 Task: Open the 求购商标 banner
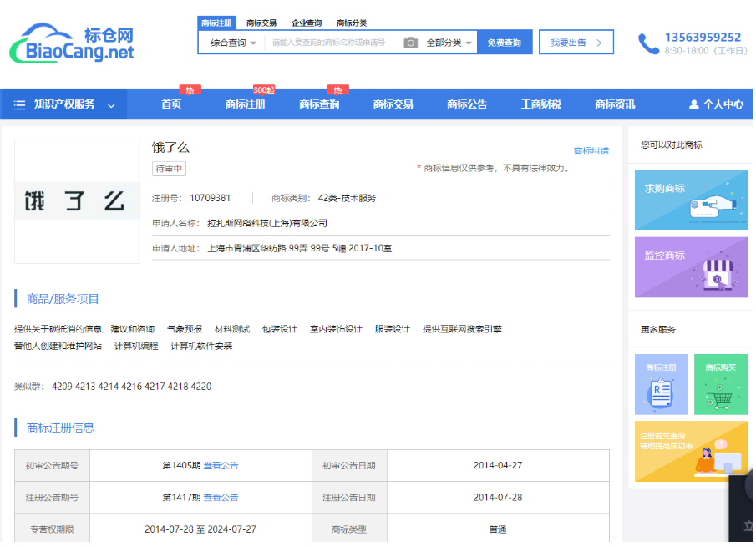(691, 200)
